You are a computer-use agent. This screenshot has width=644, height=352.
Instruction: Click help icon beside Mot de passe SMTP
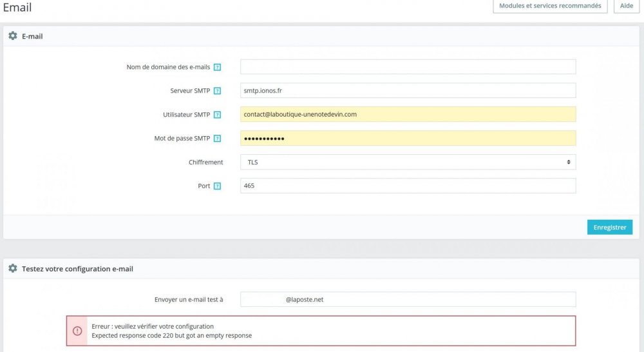pyautogui.click(x=217, y=139)
